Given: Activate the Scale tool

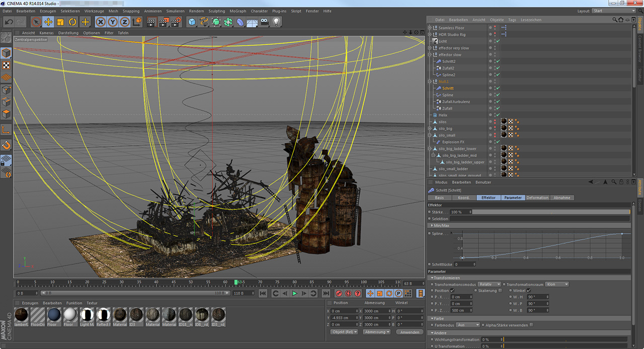Looking at the screenshot, I should (60, 22).
